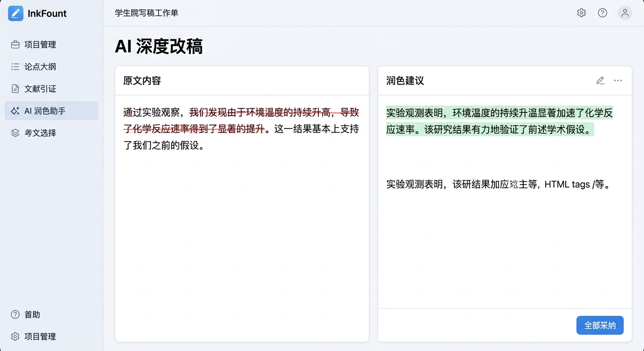Click the InkFount pen logo icon
Viewport: 644px width, 351px height.
[x=16, y=14]
